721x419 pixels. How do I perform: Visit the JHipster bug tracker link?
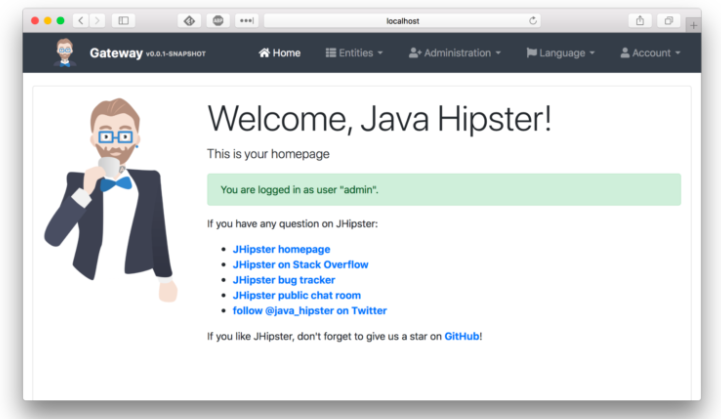pos(283,280)
